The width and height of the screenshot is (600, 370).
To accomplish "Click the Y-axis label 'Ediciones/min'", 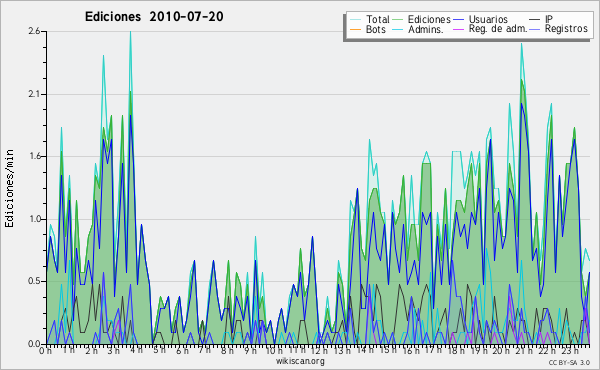I will click(9, 188).
